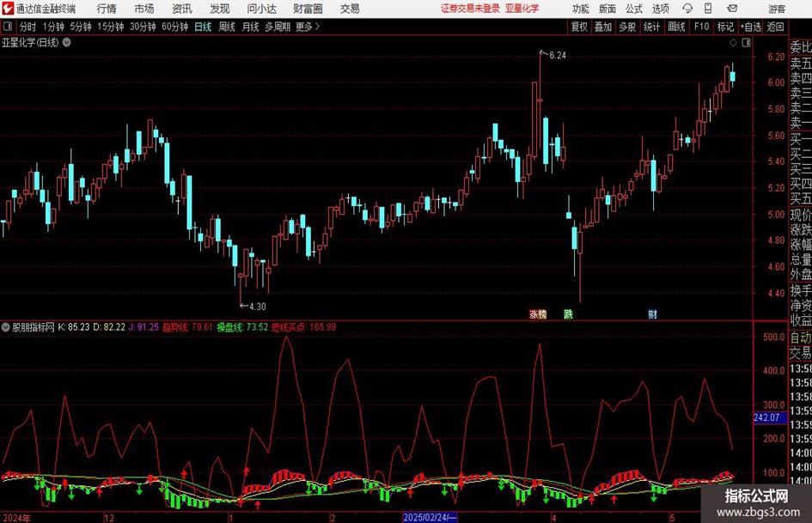This screenshot has height=523, width=812.
Task: Toggle the right info panel icon
Action: pyautogui.click(x=746, y=43)
